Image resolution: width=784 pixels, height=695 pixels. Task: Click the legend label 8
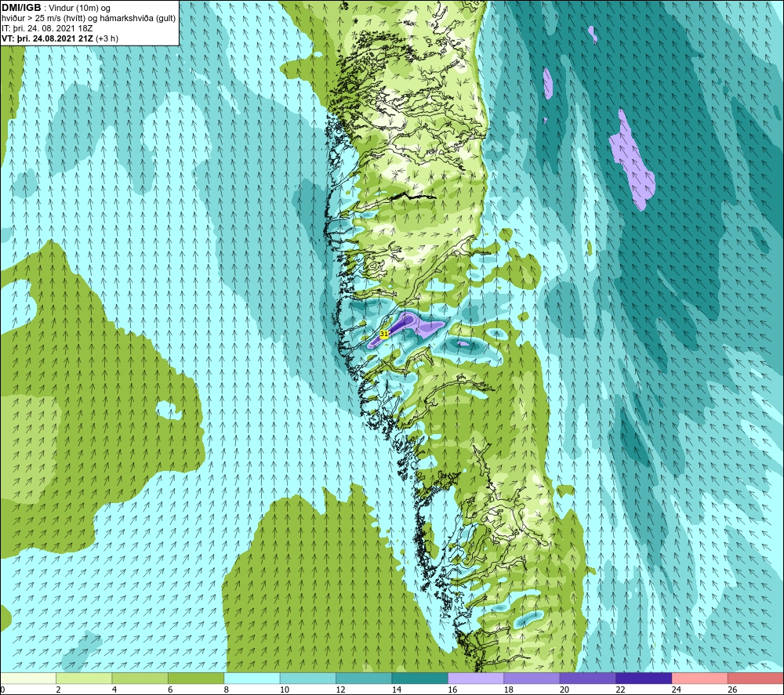pos(227,690)
